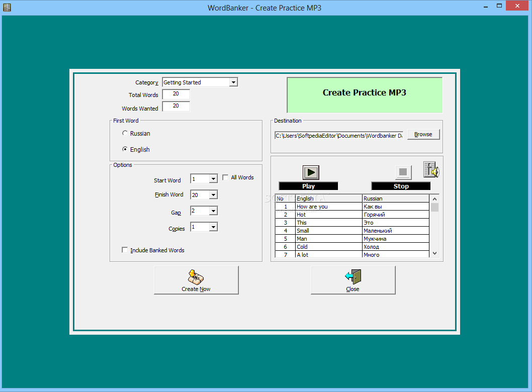532x392 pixels.
Task: Click the Words Wanted field
Action: 176,106
